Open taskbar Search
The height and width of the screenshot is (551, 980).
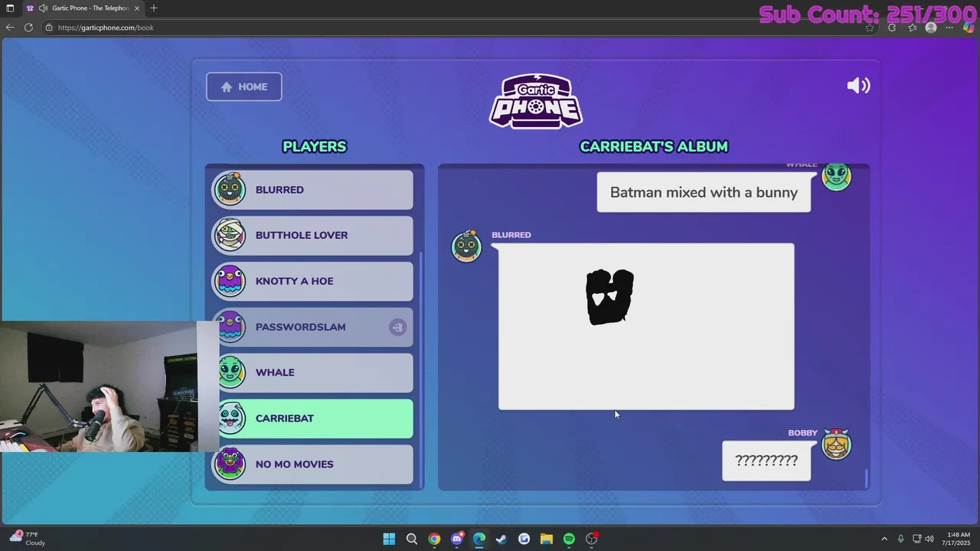click(x=412, y=539)
